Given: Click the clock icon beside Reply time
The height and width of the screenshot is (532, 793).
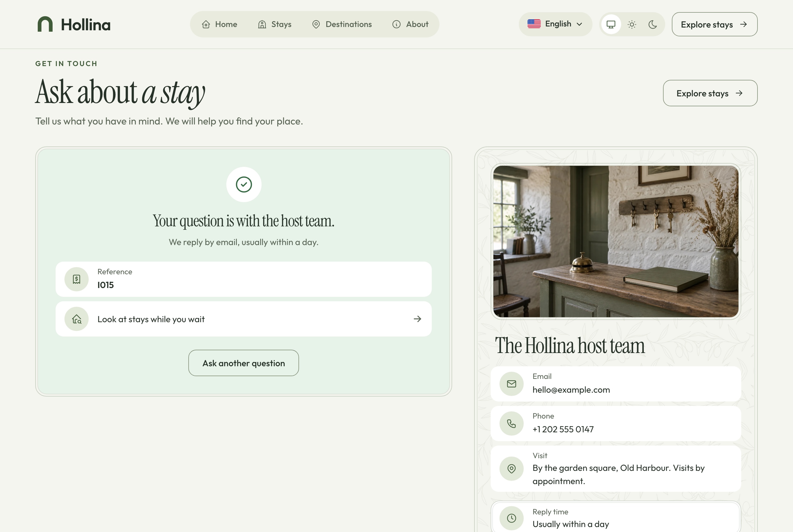Looking at the screenshot, I should point(512,518).
